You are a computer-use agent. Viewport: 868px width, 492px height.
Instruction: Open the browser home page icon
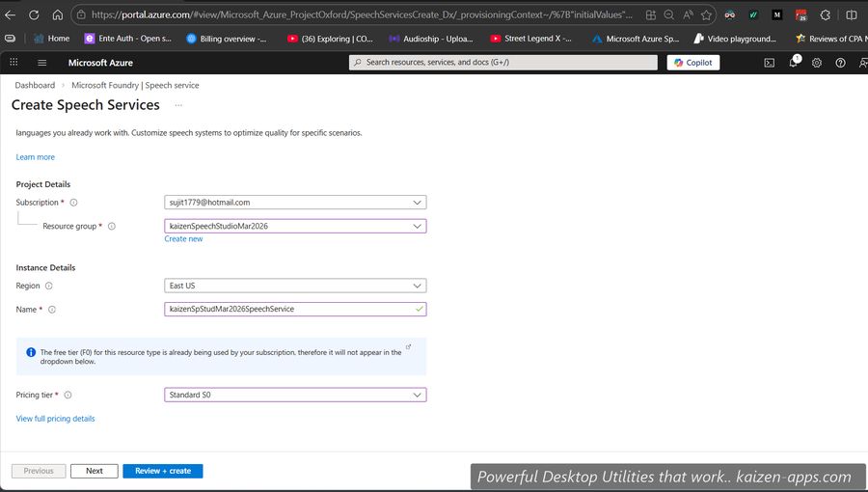[x=58, y=14]
